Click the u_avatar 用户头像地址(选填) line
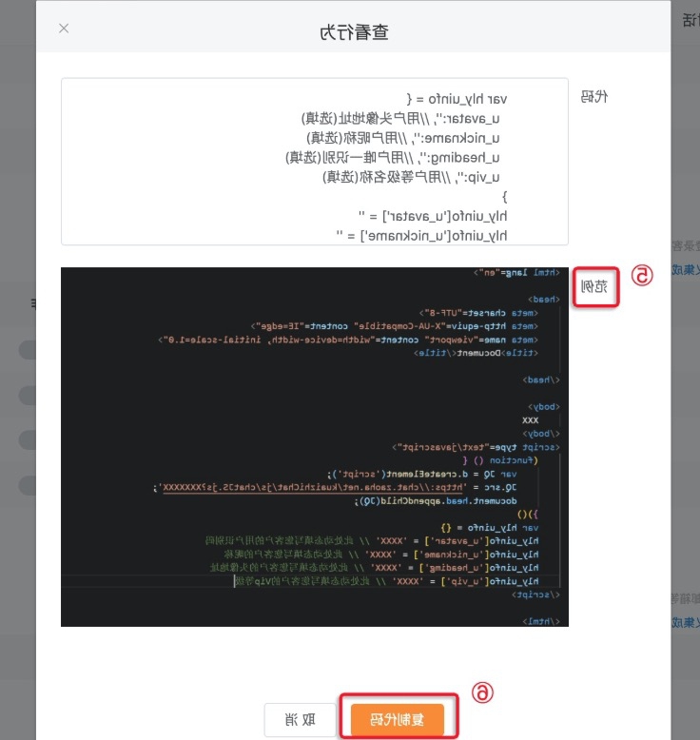 tap(400, 119)
